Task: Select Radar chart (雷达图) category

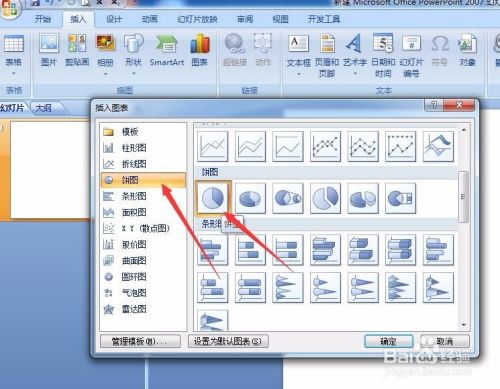Action: (143, 309)
